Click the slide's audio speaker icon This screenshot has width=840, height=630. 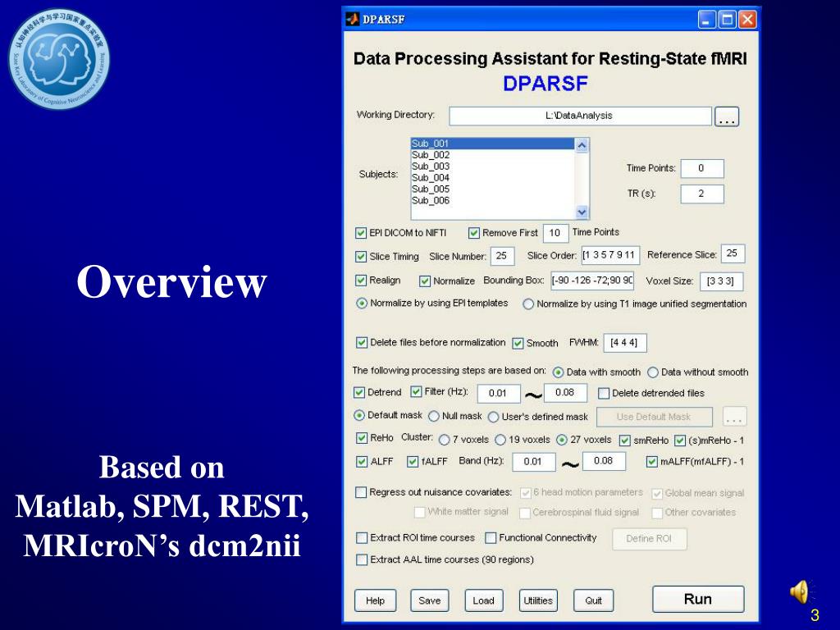pyautogui.click(x=801, y=592)
